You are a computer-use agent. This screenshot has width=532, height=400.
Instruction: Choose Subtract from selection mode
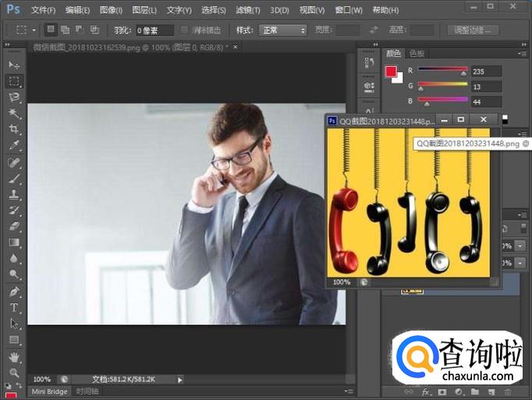80,30
